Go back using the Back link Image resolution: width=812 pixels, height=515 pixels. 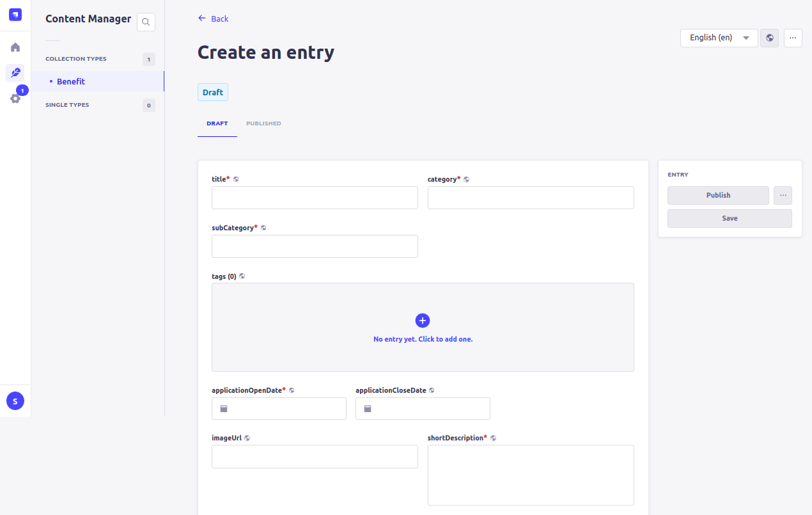[x=214, y=19]
